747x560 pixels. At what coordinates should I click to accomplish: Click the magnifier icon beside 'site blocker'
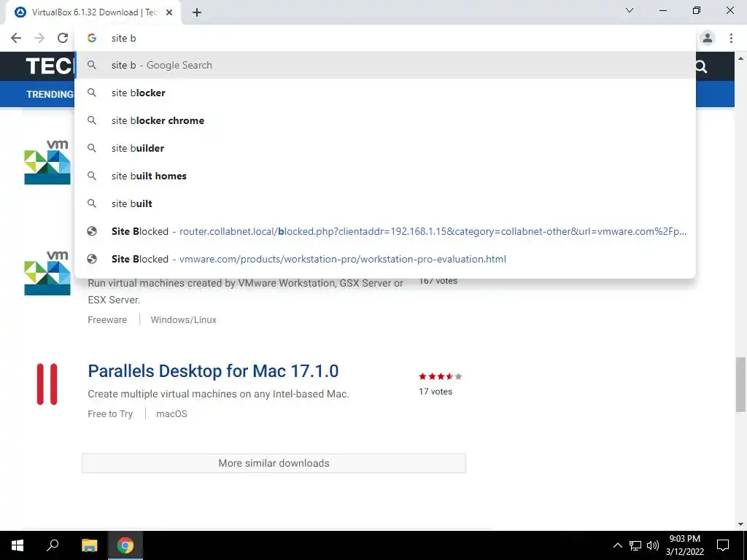pos(92,93)
